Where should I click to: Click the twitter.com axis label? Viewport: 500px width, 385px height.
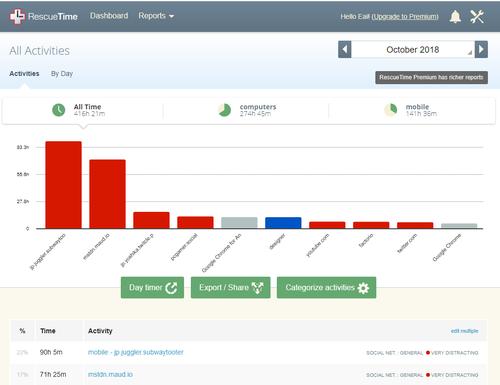407,243
